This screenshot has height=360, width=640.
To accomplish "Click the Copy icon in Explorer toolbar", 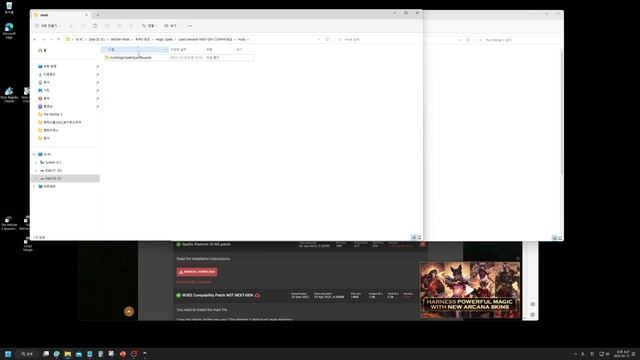I will (83, 26).
